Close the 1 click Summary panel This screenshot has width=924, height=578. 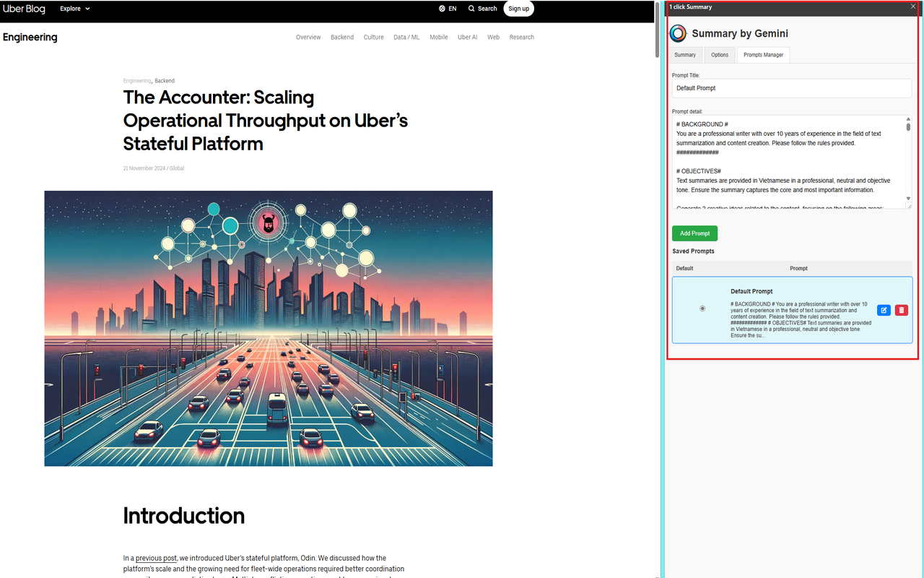(x=913, y=7)
